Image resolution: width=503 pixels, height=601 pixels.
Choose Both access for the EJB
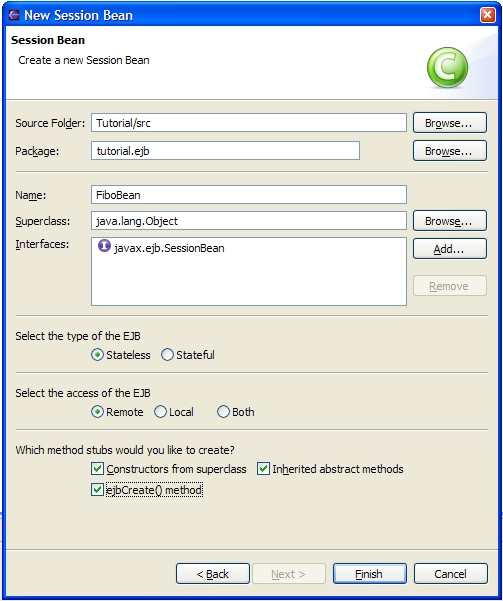coord(223,412)
